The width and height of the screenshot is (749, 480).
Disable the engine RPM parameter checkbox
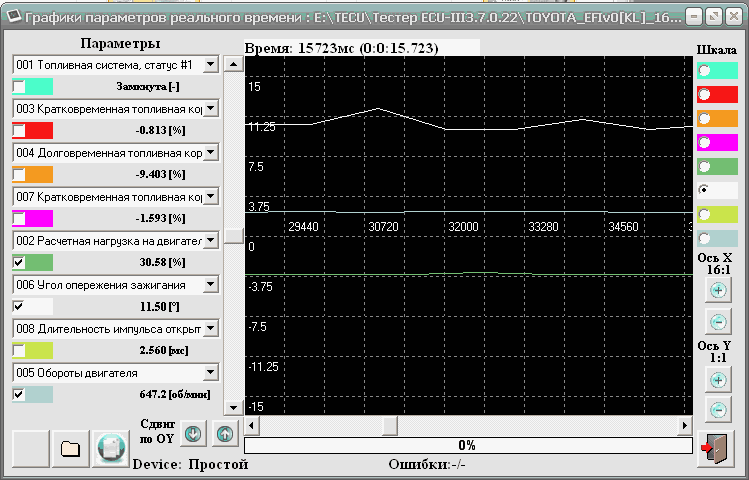[19, 394]
